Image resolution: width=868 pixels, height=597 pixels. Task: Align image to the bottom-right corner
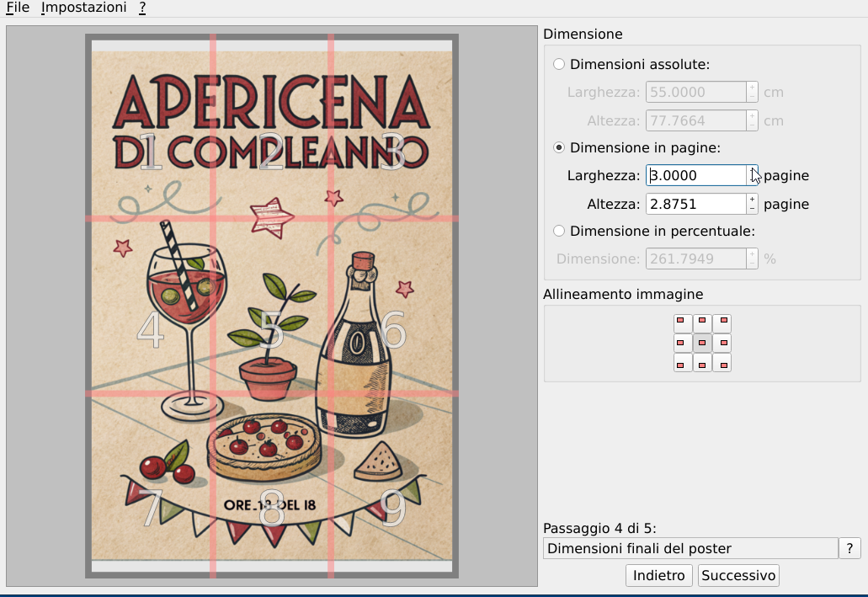[722, 363]
